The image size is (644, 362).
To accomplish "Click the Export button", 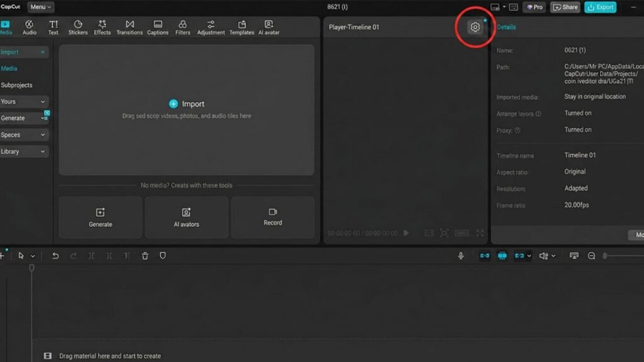I will 600,7.
